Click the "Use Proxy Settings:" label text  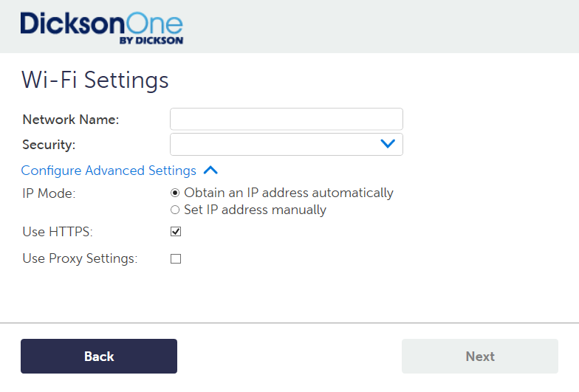coord(80,259)
